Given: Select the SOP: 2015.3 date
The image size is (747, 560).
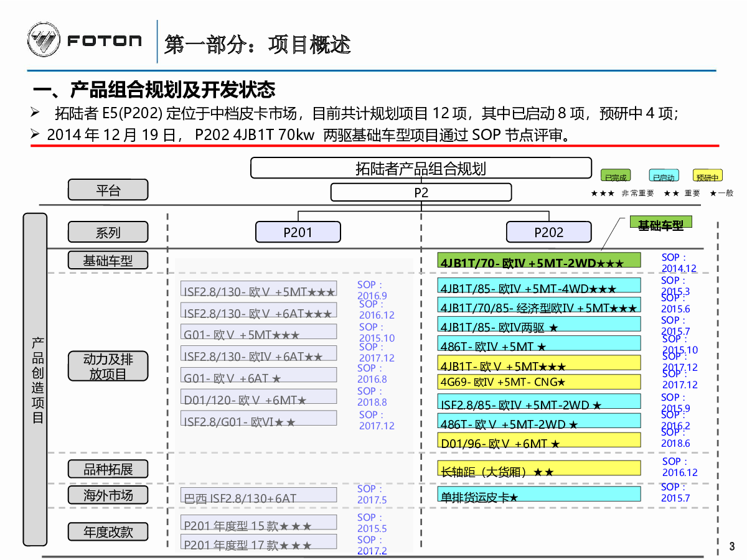Looking at the screenshot, I should click(676, 286).
